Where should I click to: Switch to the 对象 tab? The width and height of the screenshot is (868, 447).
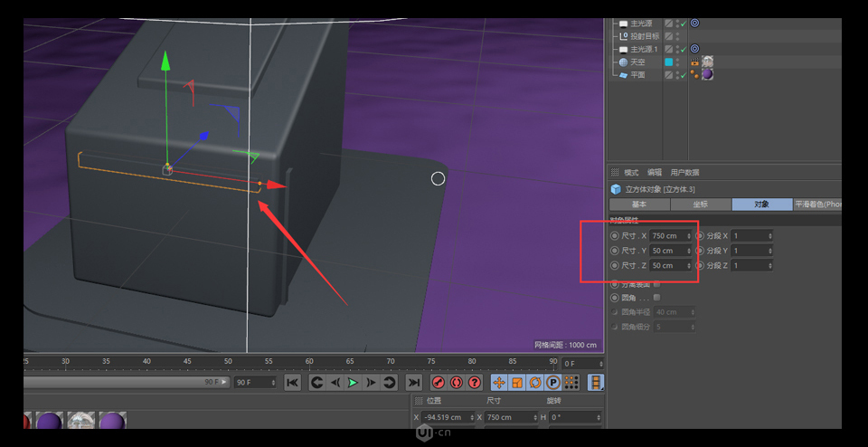(x=762, y=204)
